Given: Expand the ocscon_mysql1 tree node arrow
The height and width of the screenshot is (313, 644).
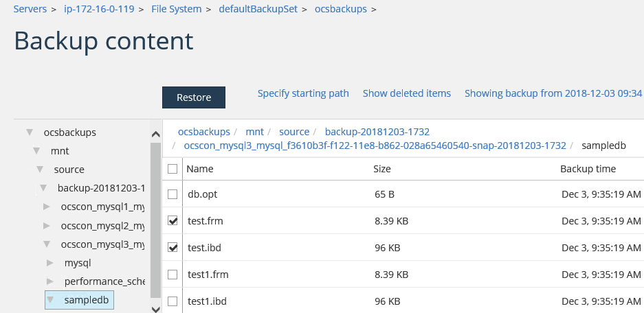Looking at the screenshot, I should tap(47, 207).
